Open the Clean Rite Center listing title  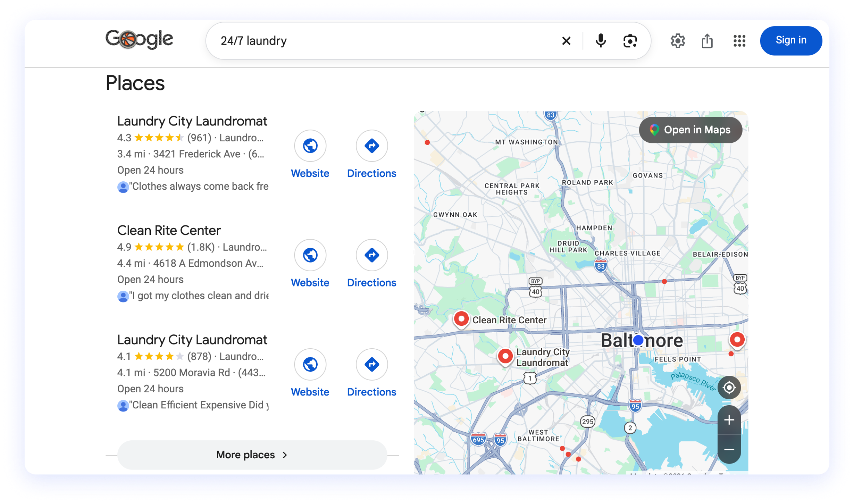point(169,231)
